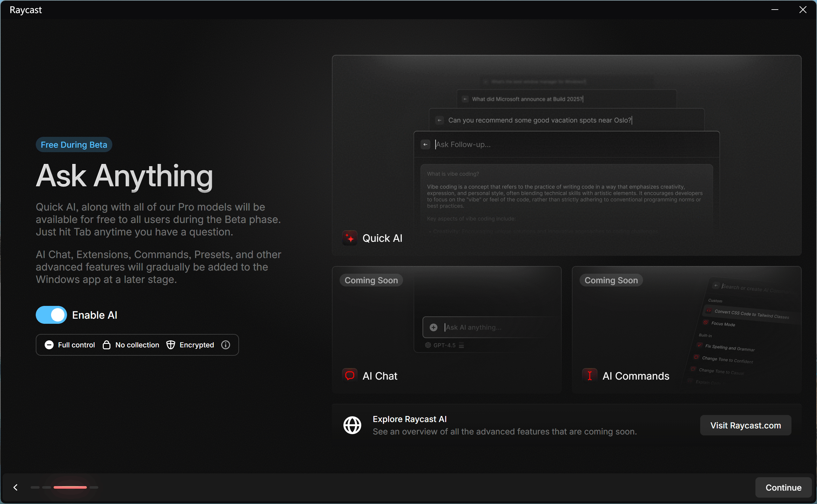The height and width of the screenshot is (504, 817).
Task: Click the AI Commands cursor icon
Action: click(589, 376)
